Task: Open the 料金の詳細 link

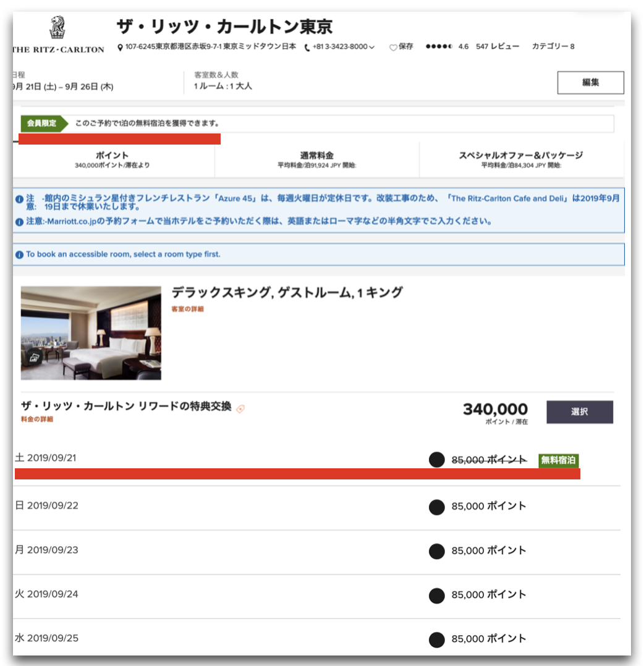Action: pos(37,419)
